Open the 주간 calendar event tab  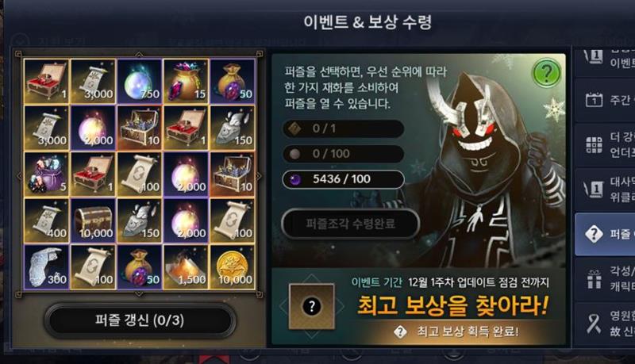pyautogui.click(x=605, y=100)
